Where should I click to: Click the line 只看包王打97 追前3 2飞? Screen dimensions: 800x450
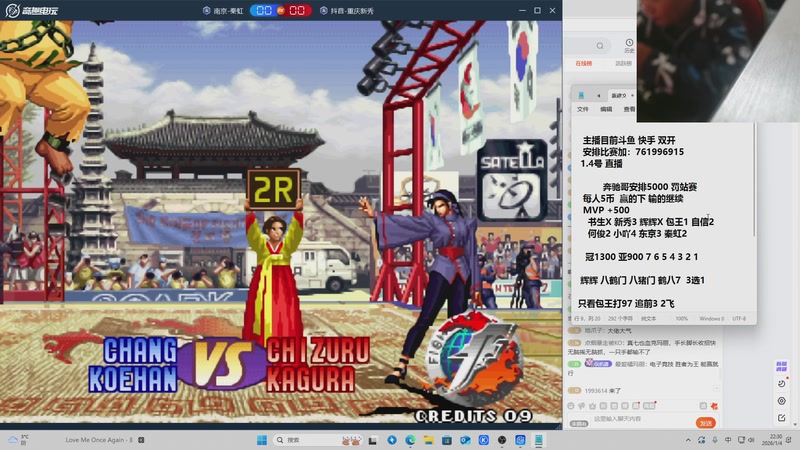click(626, 304)
